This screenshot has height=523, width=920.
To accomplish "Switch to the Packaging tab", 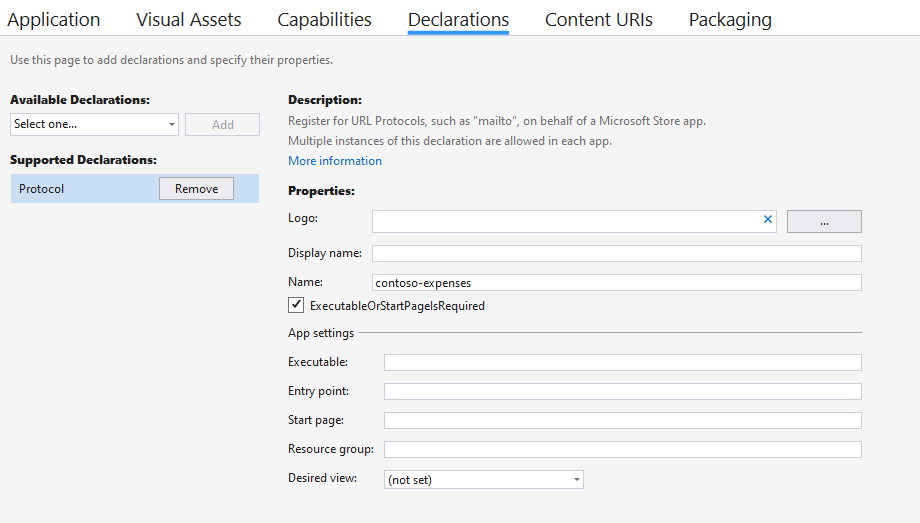I will coord(730,20).
